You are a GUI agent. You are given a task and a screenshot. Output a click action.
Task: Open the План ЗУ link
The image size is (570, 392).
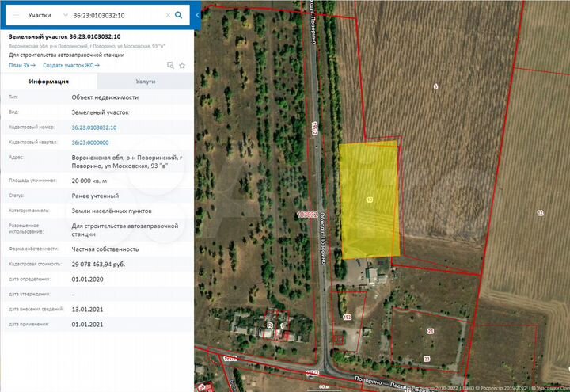click(22, 65)
